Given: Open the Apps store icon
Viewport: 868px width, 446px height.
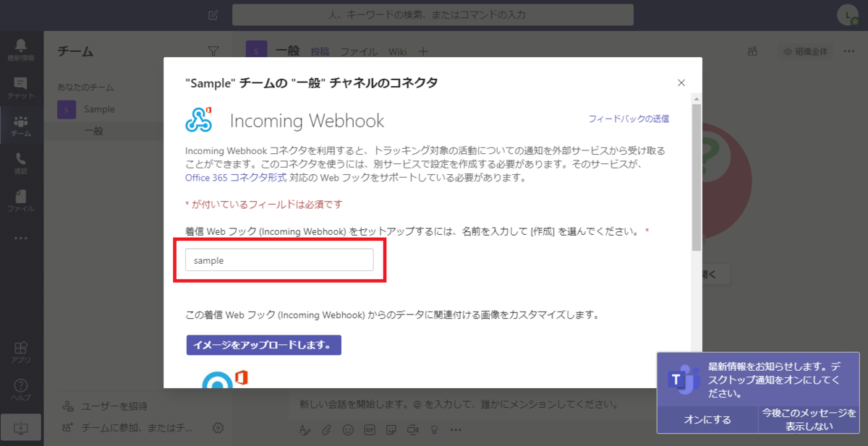Looking at the screenshot, I should click(x=21, y=351).
